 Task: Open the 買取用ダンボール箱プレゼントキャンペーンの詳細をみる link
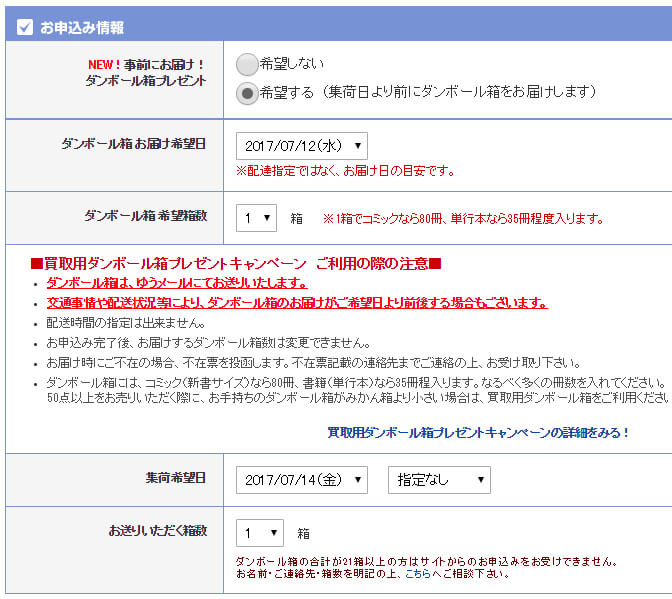tap(479, 432)
